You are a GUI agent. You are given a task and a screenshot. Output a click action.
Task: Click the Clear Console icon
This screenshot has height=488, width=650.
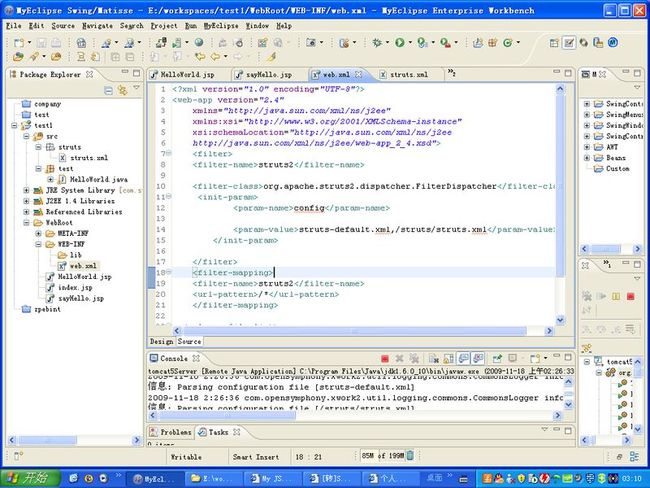(x=434, y=359)
